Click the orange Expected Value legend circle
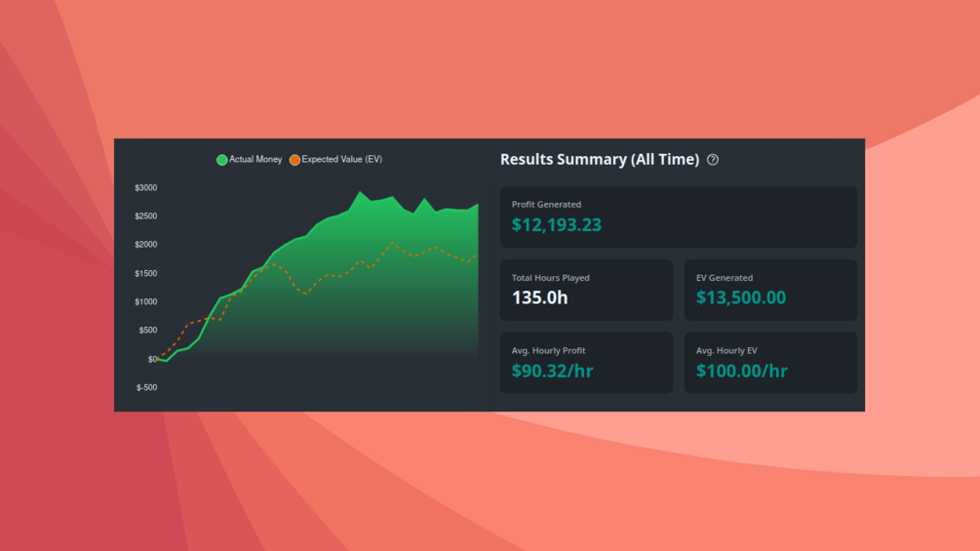The height and width of the screenshot is (551, 980). tap(294, 160)
